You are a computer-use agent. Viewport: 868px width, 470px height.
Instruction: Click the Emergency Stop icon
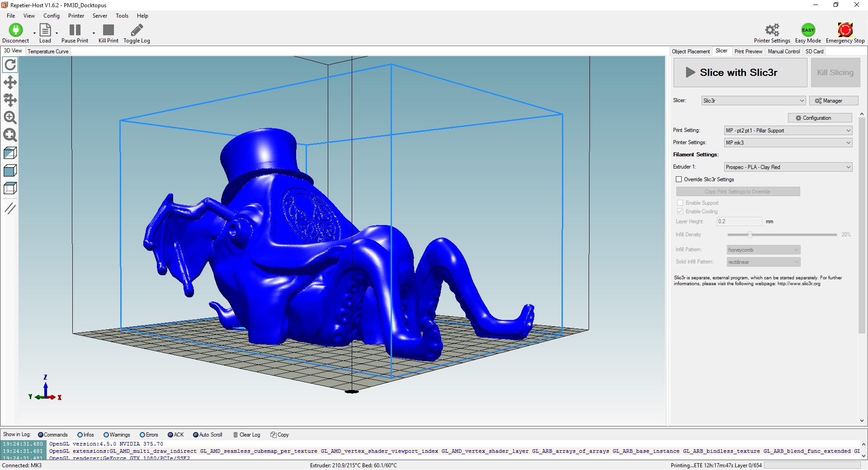coord(845,30)
